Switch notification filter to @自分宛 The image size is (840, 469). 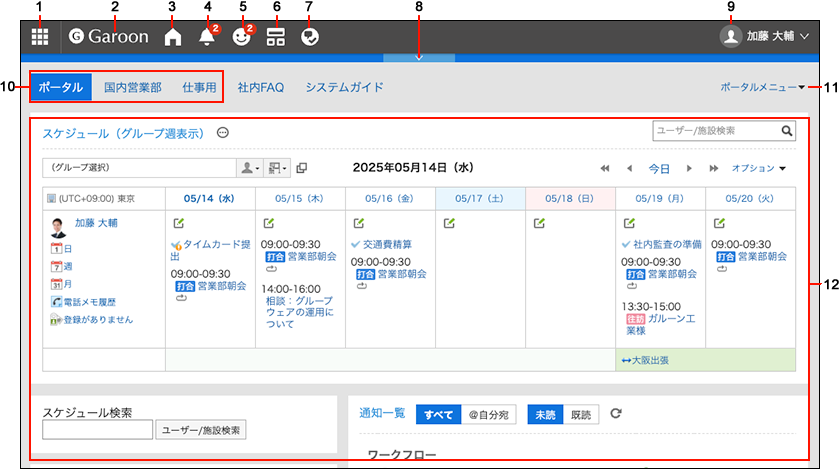(x=488, y=413)
